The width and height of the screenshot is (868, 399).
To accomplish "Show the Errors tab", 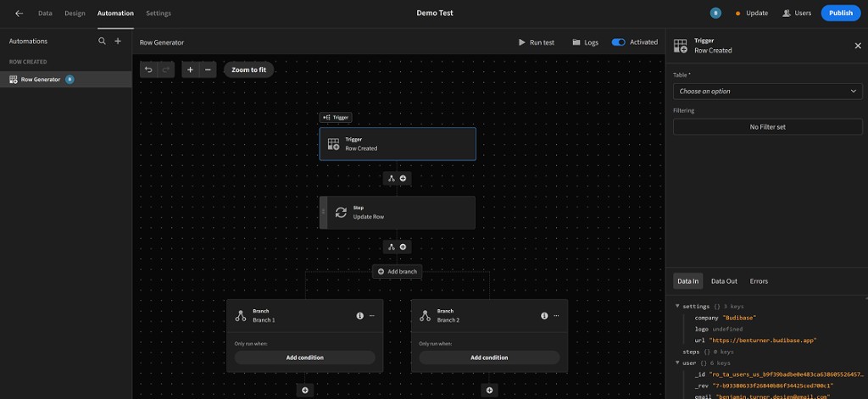I will coord(759,281).
